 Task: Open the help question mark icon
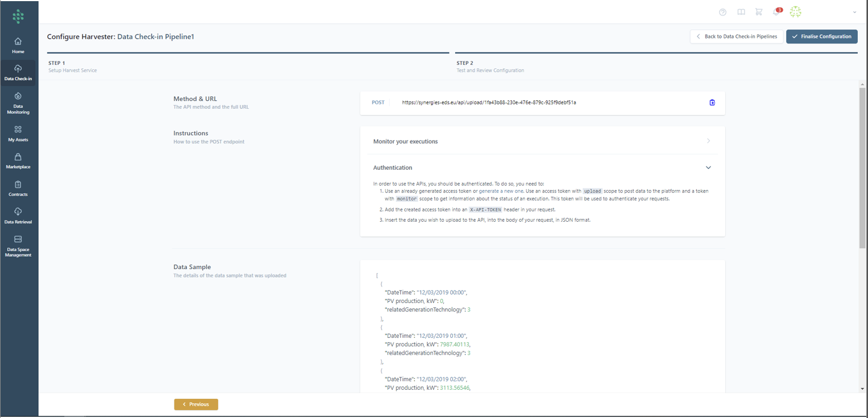pyautogui.click(x=722, y=12)
